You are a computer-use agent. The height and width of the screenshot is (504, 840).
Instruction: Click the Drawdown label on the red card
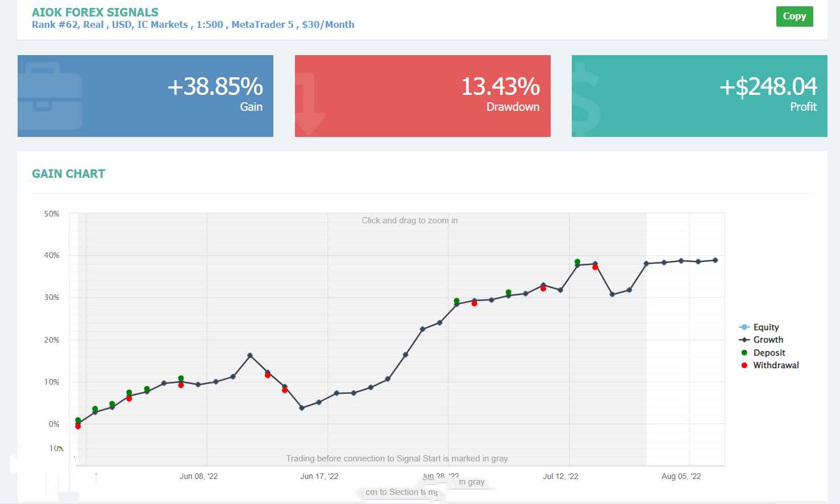[x=513, y=107]
